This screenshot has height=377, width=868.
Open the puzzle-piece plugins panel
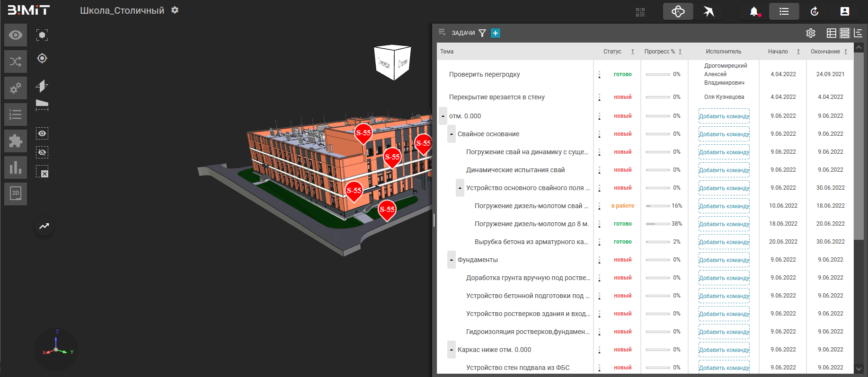(x=16, y=141)
